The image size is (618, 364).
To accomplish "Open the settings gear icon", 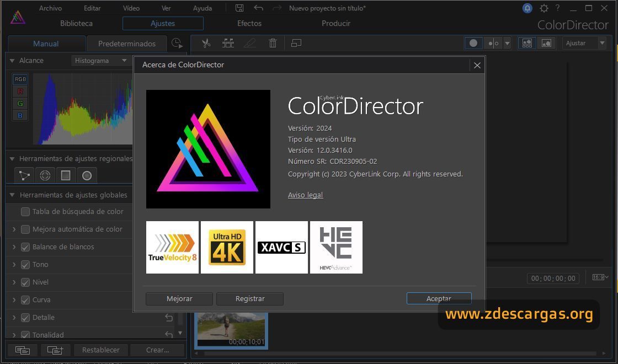I will [x=544, y=8].
